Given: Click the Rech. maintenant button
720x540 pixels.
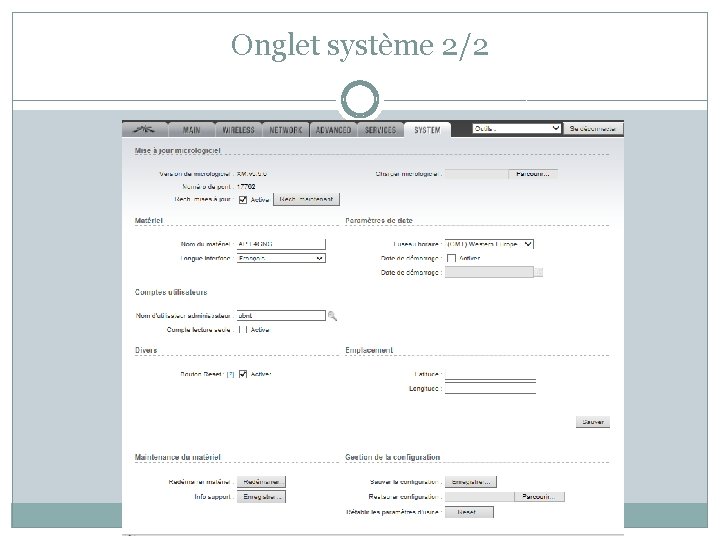Looking at the screenshot, I should coord(306,199).
